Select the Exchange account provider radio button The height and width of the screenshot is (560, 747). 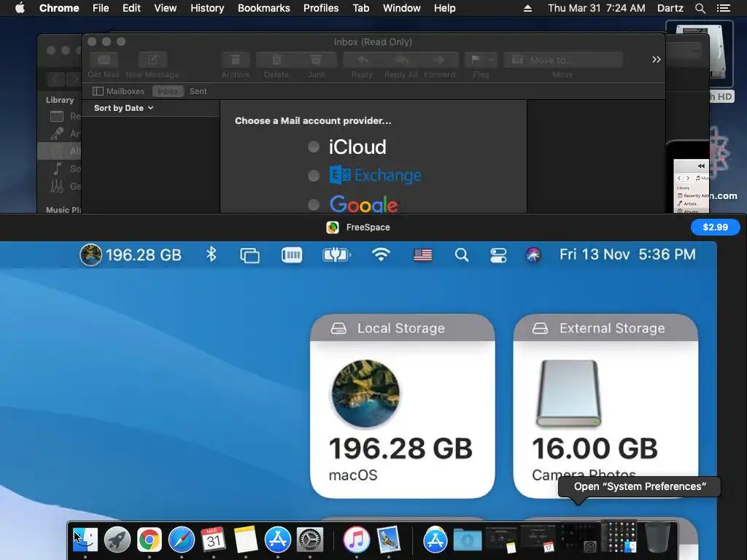point(314,176)
